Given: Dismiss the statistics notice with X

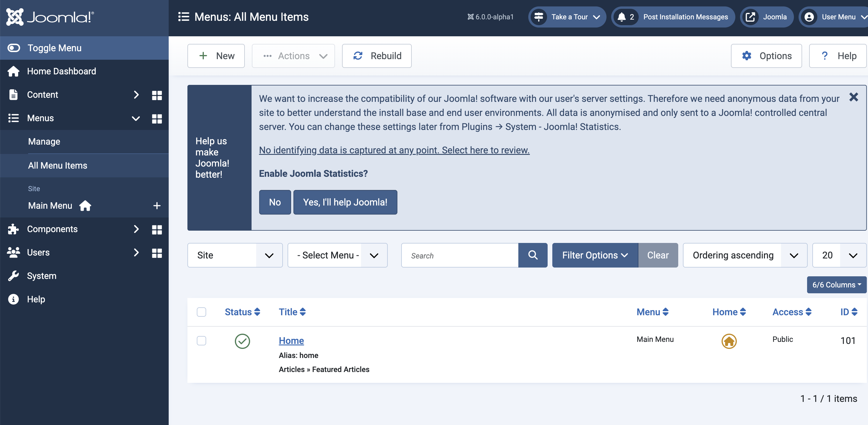Looking at the screenshot, I should 854,97.
